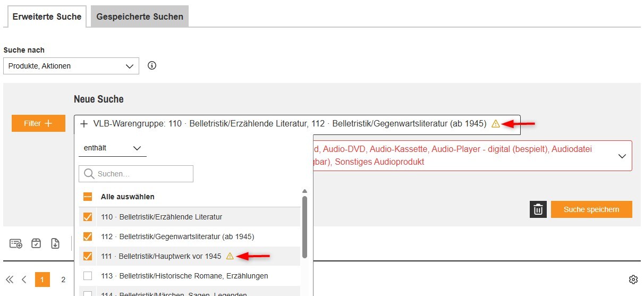Click warning icon next to 111 Hauptwerk
Screen dimensions: 644x296
(x=230, y=256)
